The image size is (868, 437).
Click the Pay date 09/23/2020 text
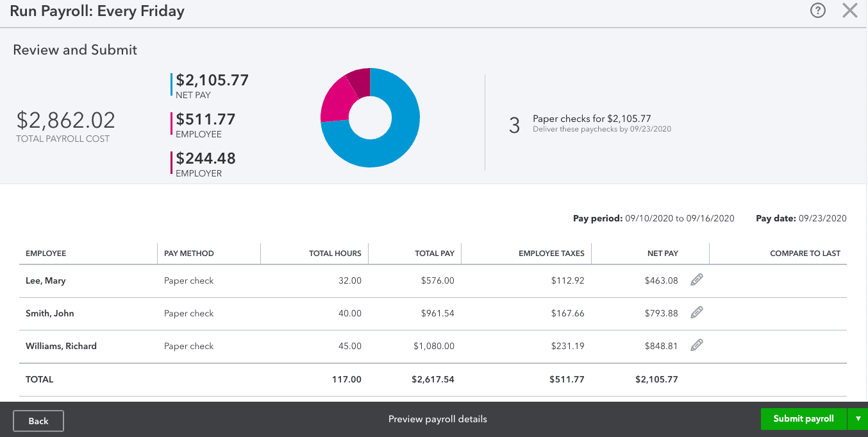[x=801, y=218]
